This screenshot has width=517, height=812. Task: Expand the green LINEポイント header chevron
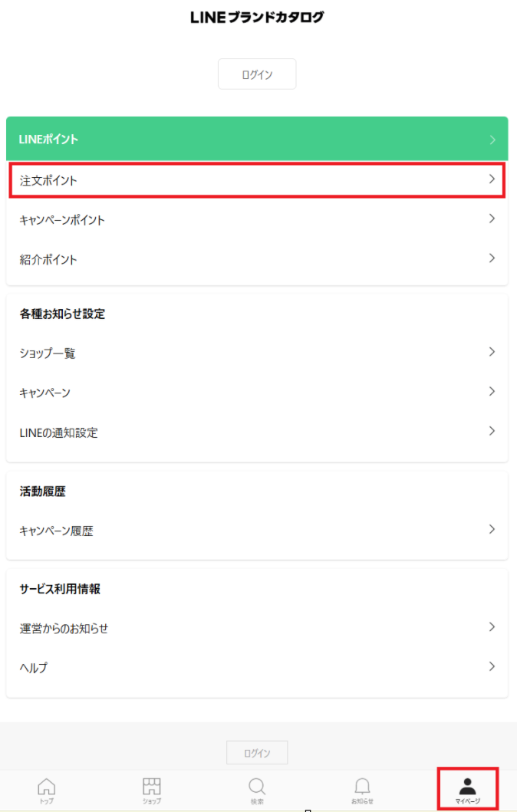492,140
